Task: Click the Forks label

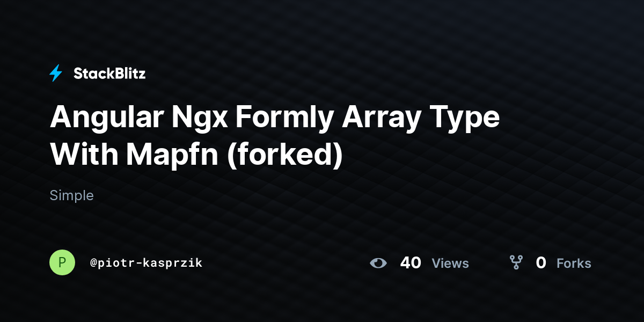Action: (x=574, y=264)
